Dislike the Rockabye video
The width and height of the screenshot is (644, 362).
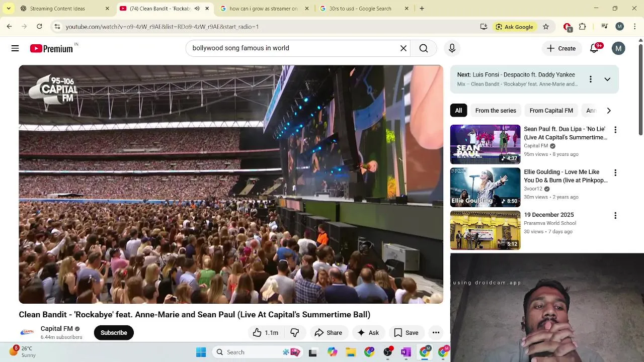pyautogui.click(x=295, y=333)
